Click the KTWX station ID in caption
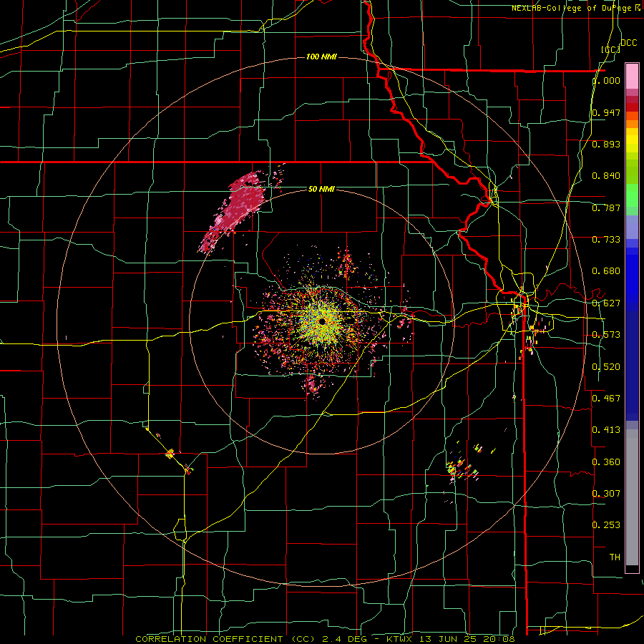Screen dimensions: 644x644 399,639
